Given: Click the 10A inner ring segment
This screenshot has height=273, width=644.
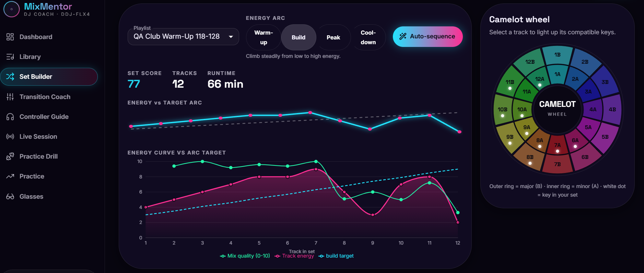Looking at the screenshot, I should (x=522, y=110).
